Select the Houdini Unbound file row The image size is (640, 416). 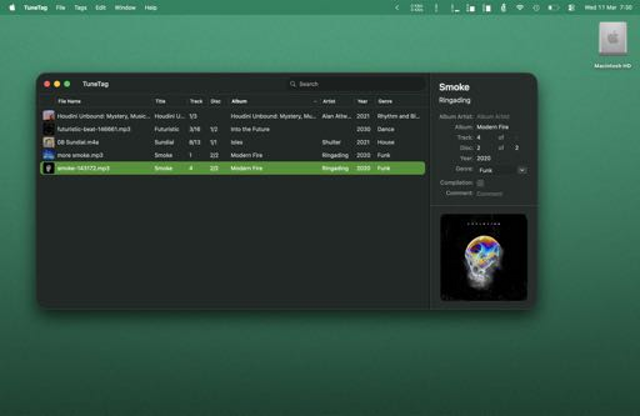(x=233, y=116)
